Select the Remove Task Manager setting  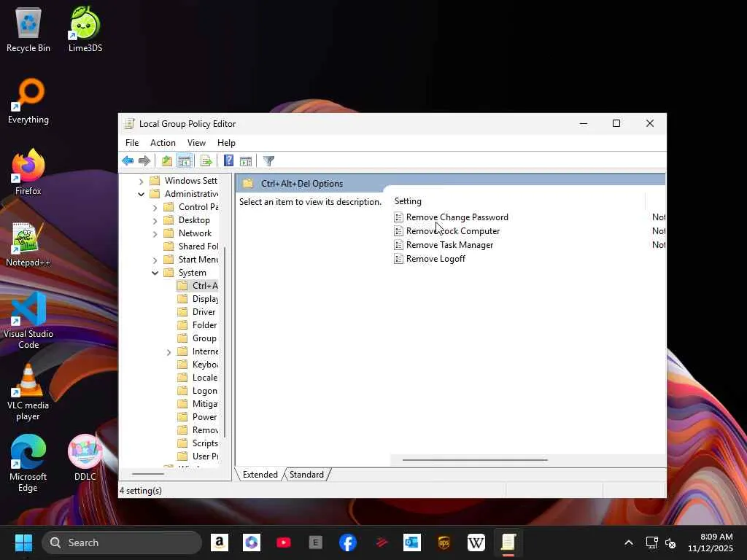[x=444, y=245]
